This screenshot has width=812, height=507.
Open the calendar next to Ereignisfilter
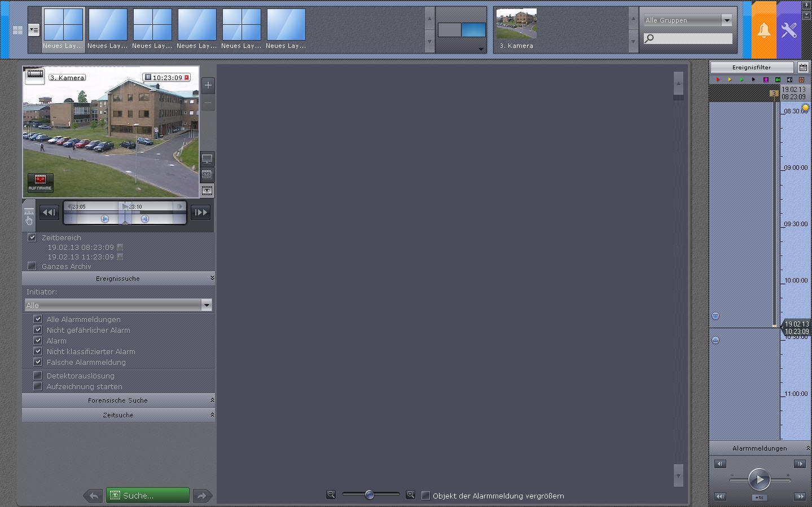pos(803,67)
